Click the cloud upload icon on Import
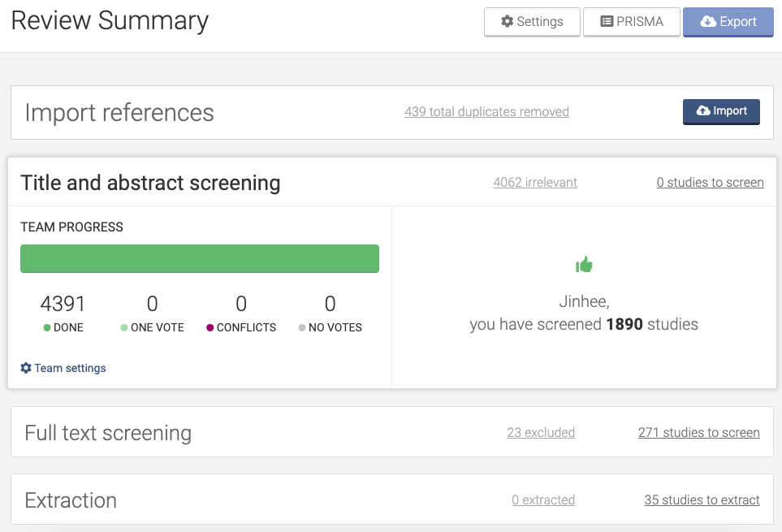This screenshot has width=782, height=532. click(x=703, y=111)
